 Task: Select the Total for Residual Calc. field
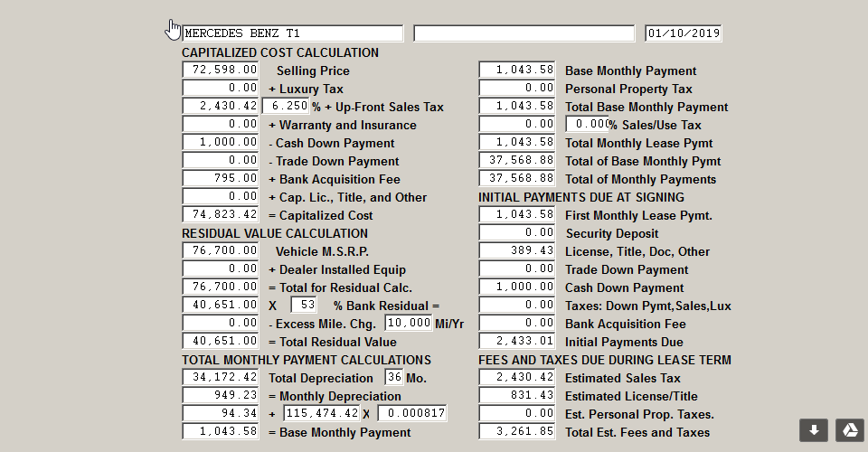click(x=221, y=287)
